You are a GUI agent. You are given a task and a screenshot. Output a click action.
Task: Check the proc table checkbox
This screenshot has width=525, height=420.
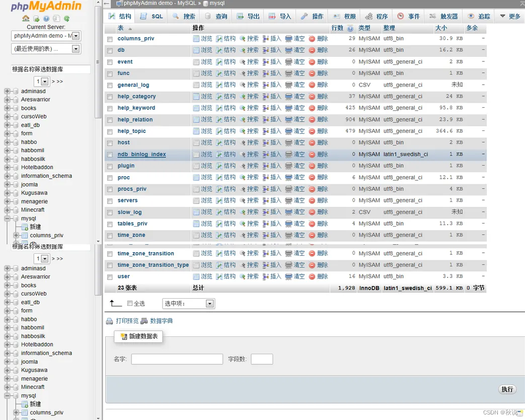coord(110,178)
